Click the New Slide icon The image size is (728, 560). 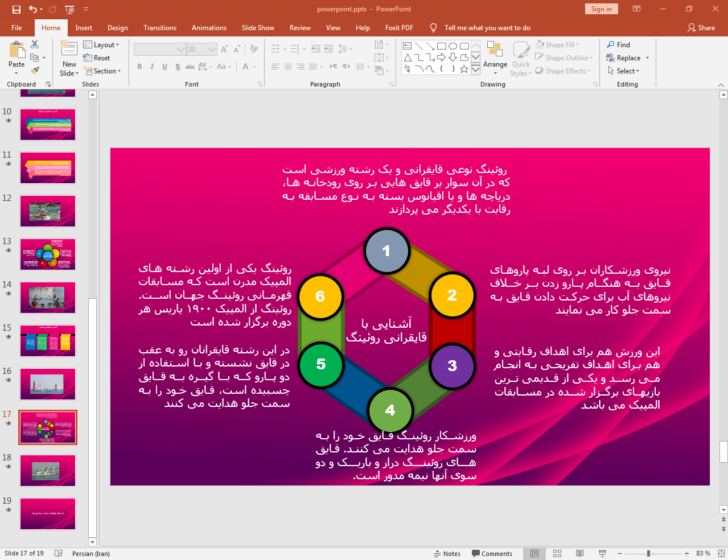69,49
